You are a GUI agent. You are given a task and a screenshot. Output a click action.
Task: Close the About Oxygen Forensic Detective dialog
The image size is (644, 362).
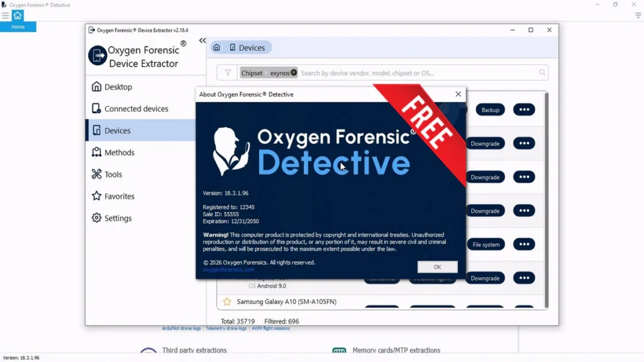458,94
